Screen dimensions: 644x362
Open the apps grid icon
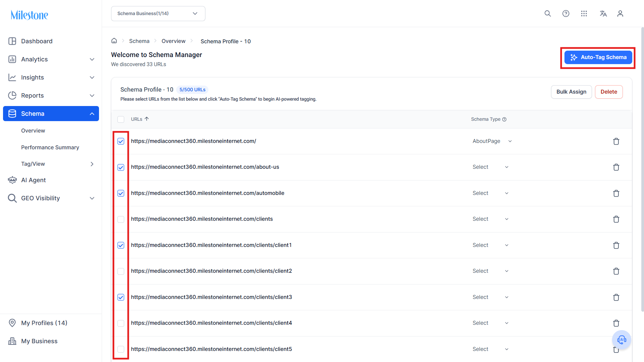click(x=584, y=13)
